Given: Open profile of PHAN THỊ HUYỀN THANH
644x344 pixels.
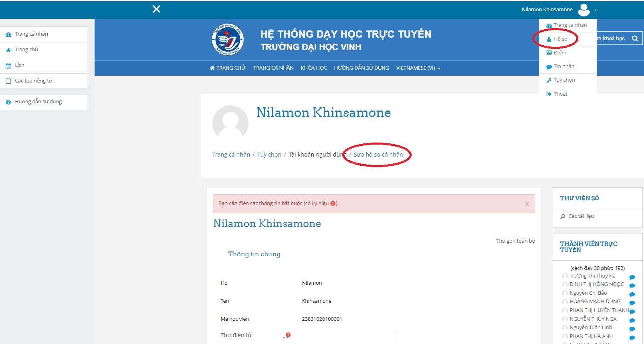Looking at the screenshot, I should pos(599,310).
